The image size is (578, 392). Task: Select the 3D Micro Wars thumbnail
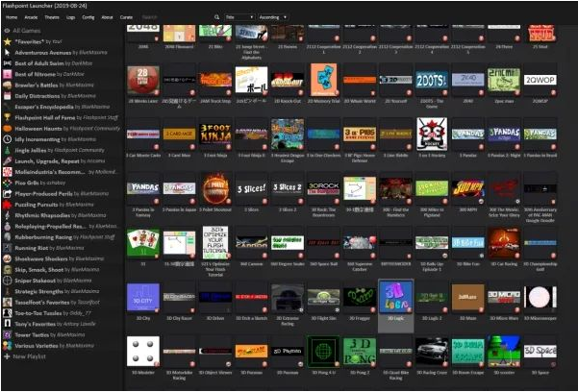click(x=504, y=297)
